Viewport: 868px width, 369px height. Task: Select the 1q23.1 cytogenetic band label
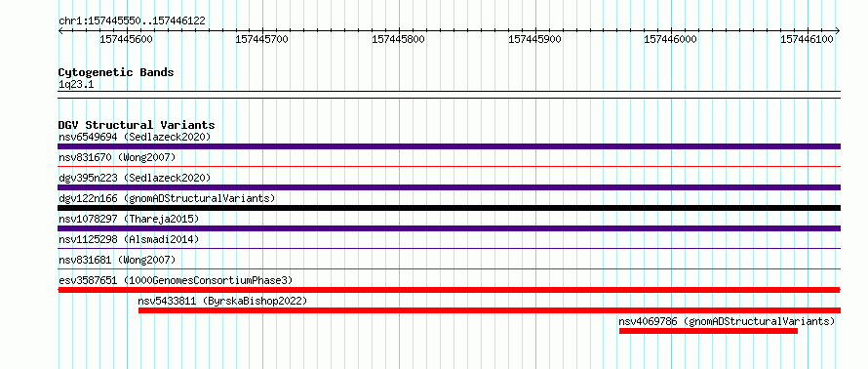(x=76, y=84)
